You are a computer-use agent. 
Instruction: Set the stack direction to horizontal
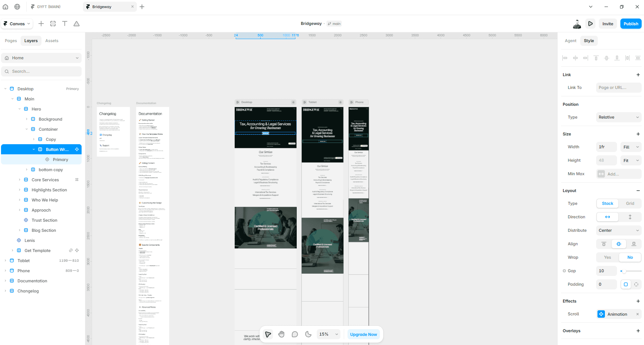click(x=608, y=217)
